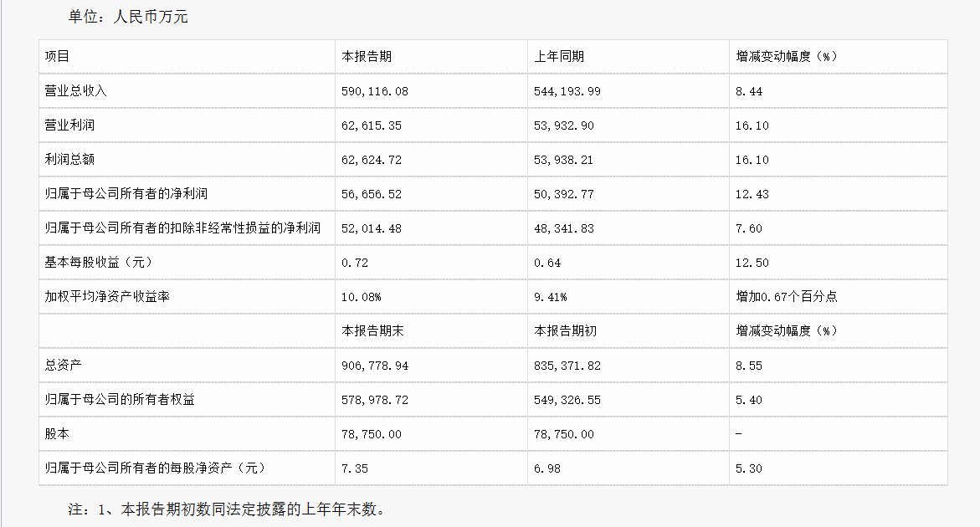980x527 pixels.
Task: Click the 增加0.67个百分点 cell
Action: 787,297
